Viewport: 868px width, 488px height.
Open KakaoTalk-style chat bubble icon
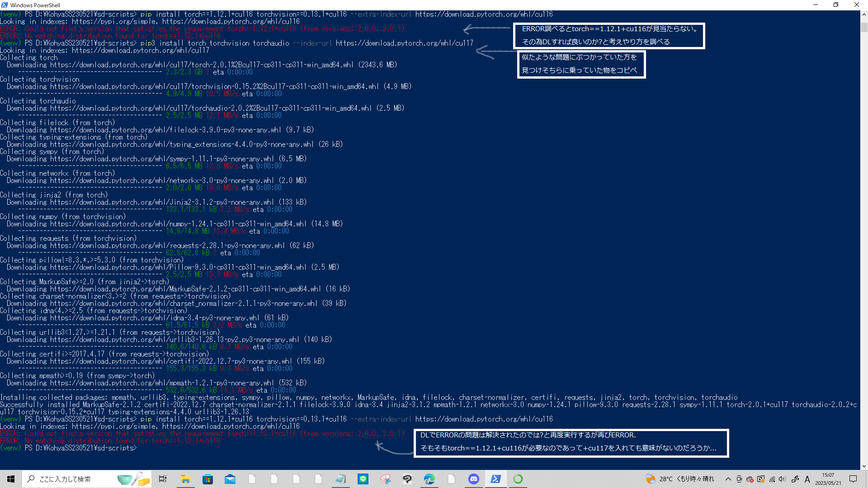[407, 479]
